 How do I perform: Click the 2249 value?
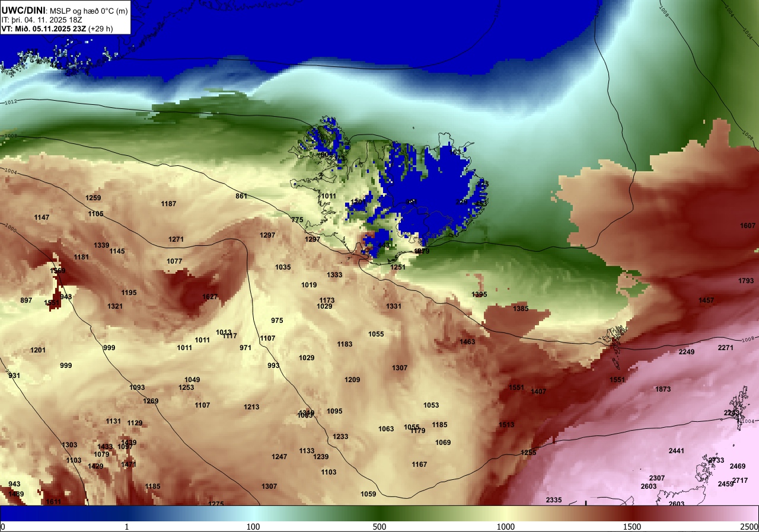click(x=687, y=352)
